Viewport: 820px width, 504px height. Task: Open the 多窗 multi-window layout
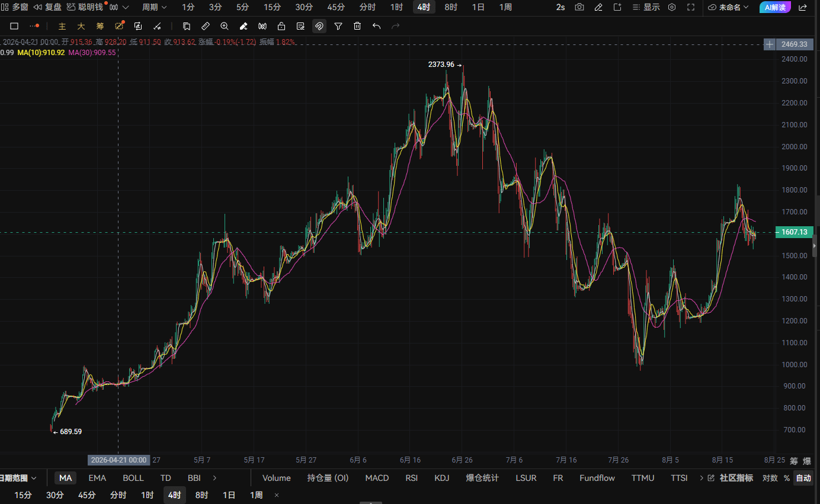pos(15,7)
